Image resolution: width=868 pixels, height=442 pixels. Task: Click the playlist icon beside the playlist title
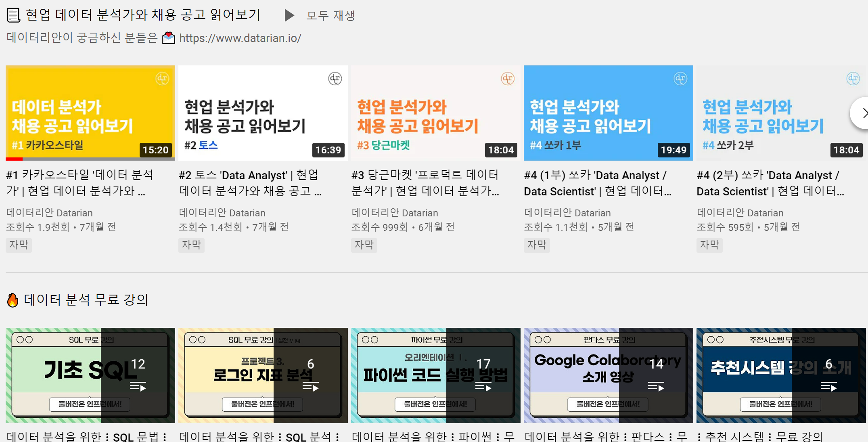click(x=13, y=14)
